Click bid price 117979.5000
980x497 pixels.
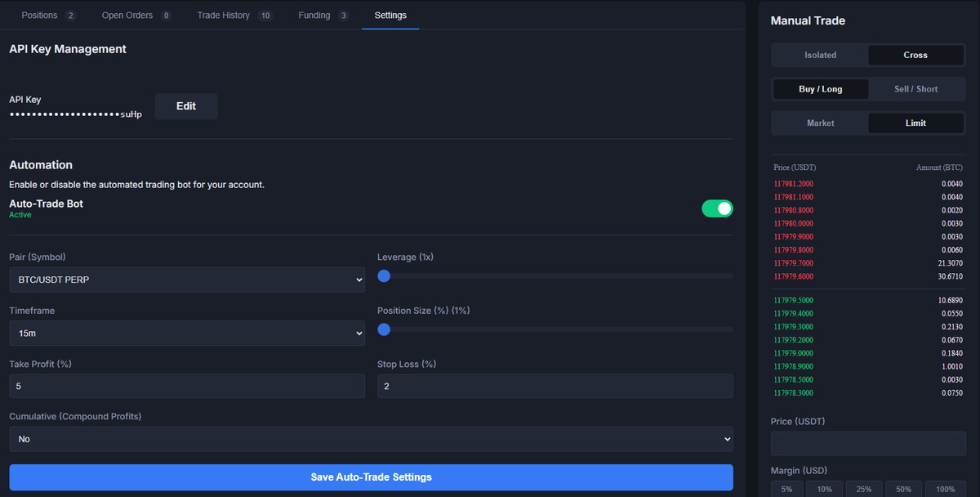tap(793, 300)
